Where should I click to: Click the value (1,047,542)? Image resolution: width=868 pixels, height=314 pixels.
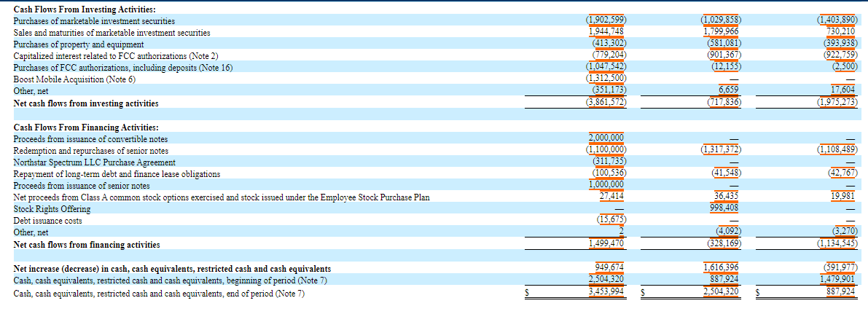pos(606,68)
